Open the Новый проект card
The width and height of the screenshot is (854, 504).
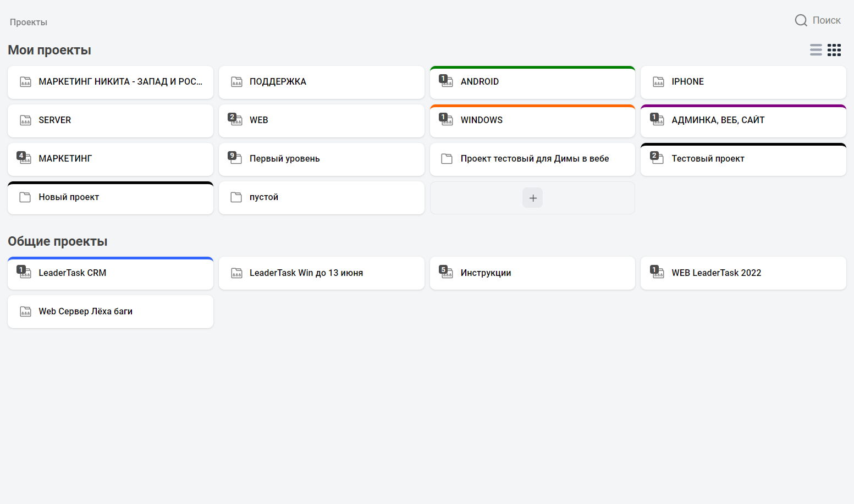[x=111, y=198]
